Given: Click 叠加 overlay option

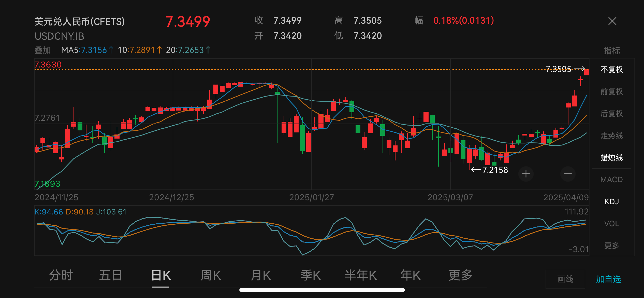Looking at the screenshot, I should coord(42,50).
